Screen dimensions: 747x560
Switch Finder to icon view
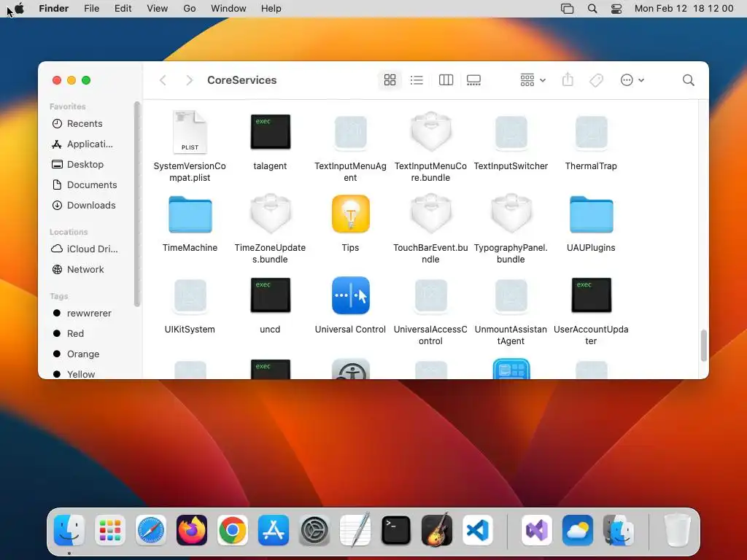(390, 80)
